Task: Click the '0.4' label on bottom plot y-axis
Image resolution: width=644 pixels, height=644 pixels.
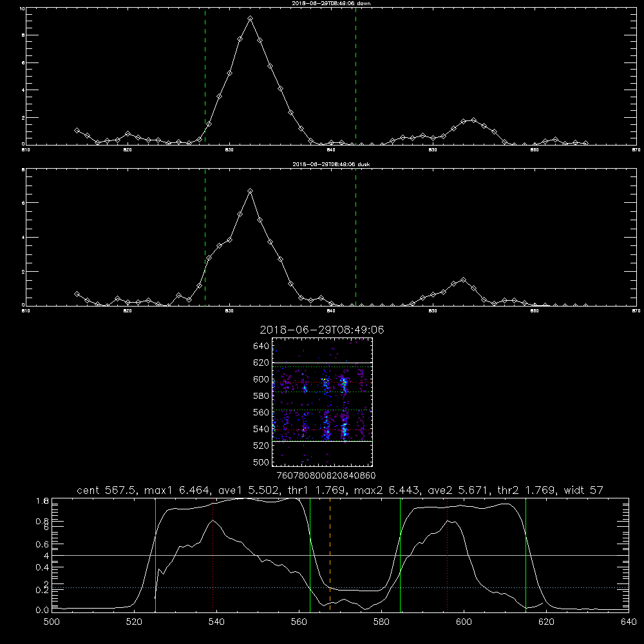Action: (x=42, y=567)
